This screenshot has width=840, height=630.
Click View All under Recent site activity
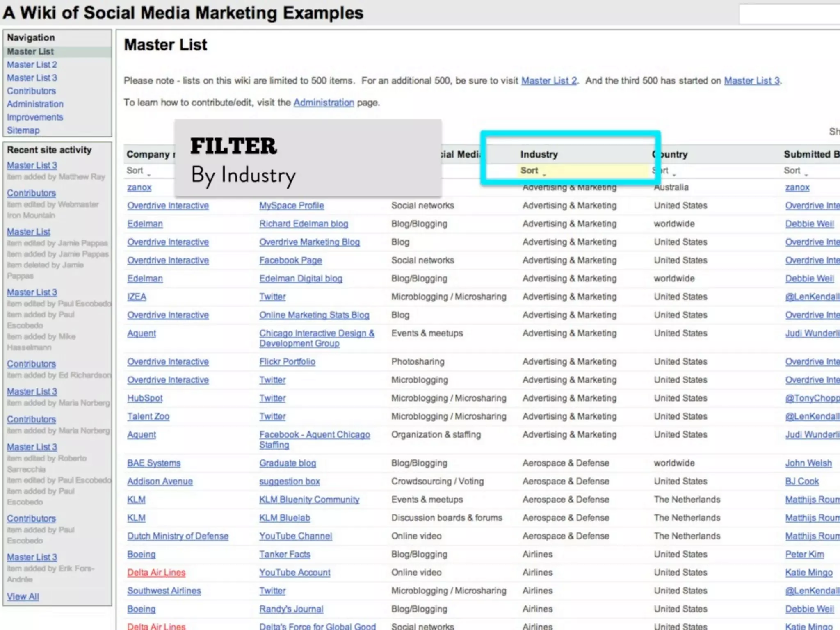coord(23,596)
